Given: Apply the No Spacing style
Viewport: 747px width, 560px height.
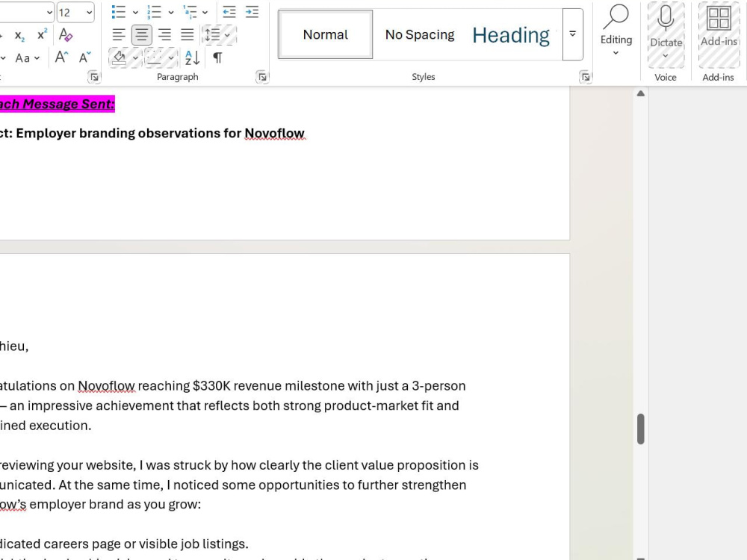Looking at the screenshot, I should [x=420, y=34].
